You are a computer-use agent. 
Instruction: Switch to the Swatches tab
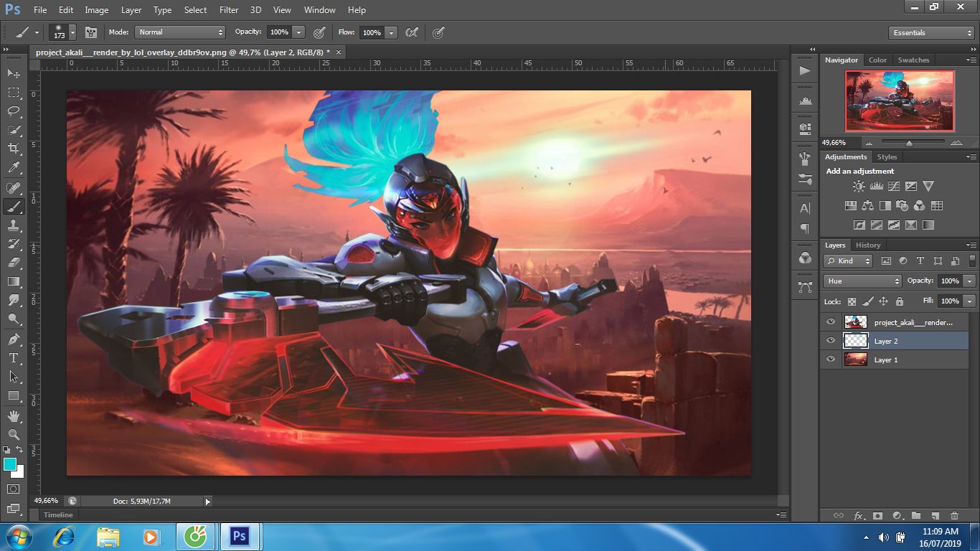coord(913,60)
